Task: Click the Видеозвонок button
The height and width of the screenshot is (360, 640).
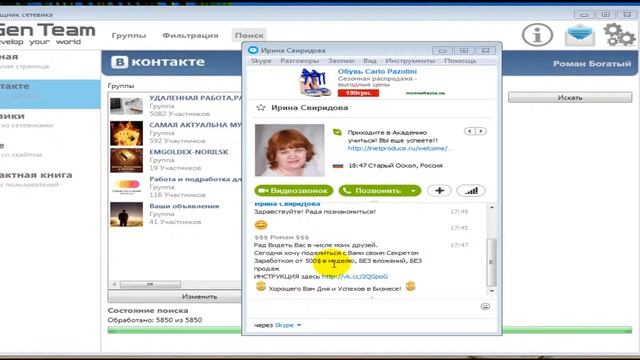Action: (x=293, y=191)
